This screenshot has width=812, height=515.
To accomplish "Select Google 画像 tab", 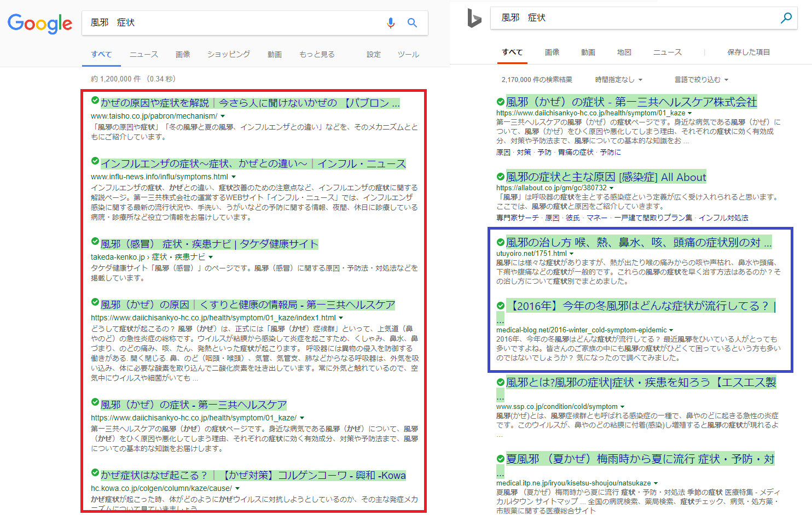I will (x=183, y=54).
